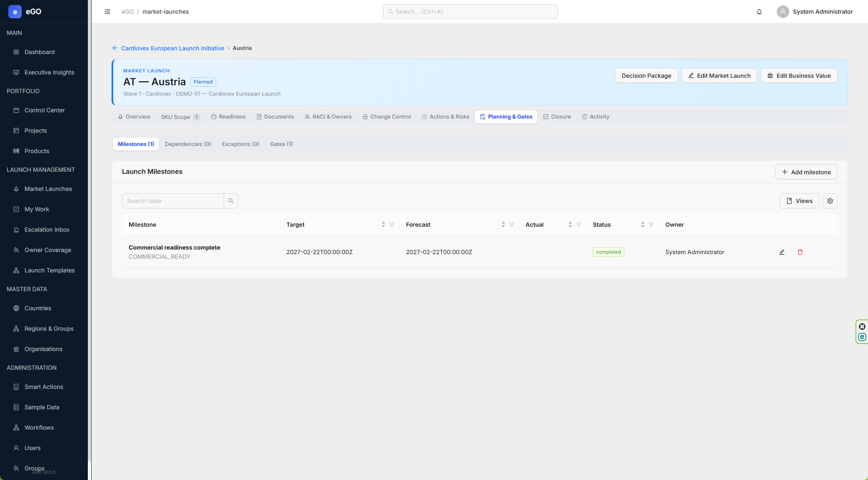This screenshot has width=868, height=480.
Task: Click Decision Package button
Action: coord(647,76)
